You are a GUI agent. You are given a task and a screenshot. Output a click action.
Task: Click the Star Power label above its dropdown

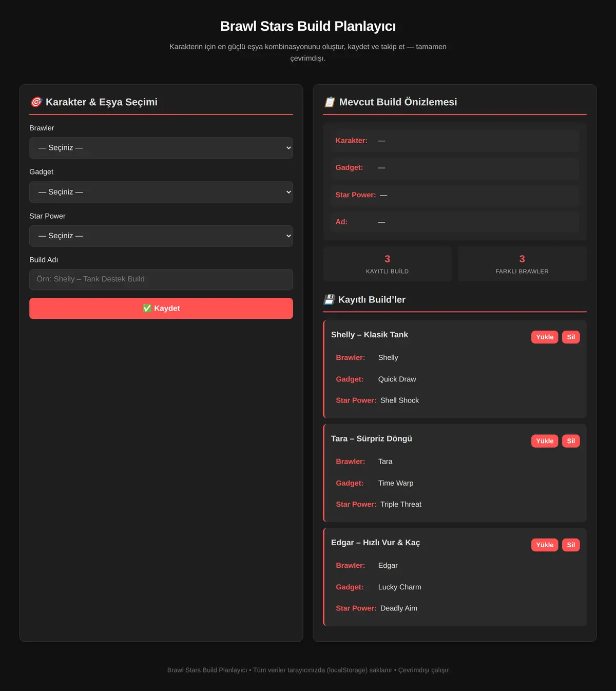(x=47, y=216)
